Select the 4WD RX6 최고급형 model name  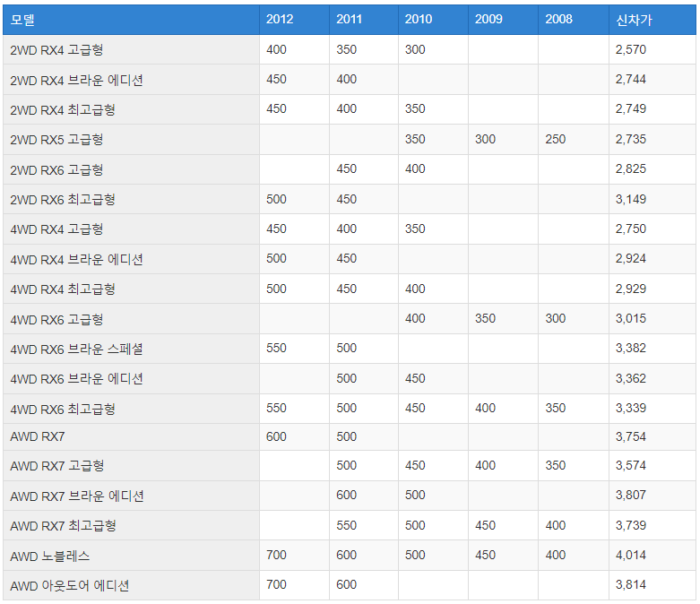tap(63, 409)
